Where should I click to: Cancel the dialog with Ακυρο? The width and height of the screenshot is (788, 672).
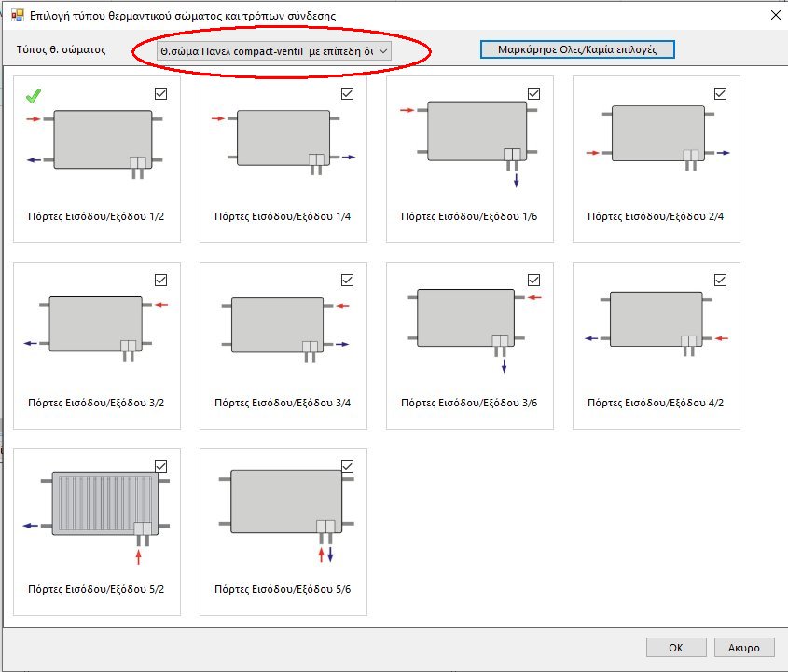click(x=744, y=647)
